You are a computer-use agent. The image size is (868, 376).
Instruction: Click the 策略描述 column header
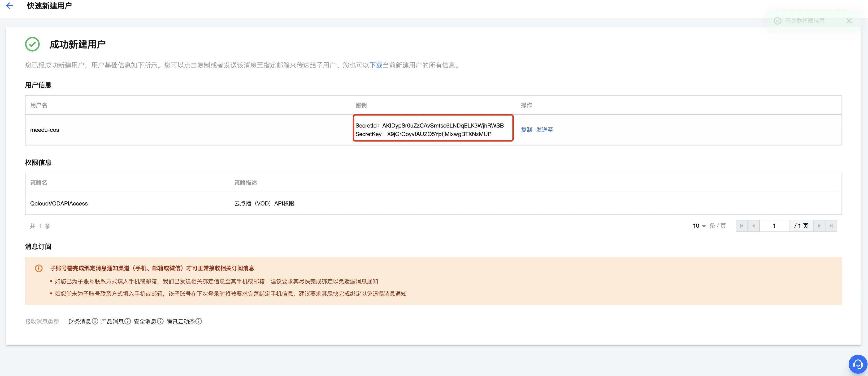[x=245, y=183]
